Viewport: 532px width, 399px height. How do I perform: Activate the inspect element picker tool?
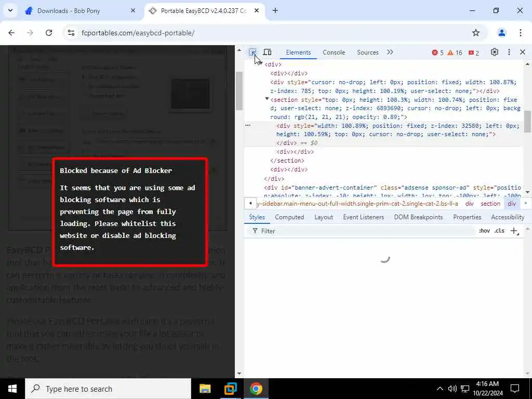coord(252,52)
